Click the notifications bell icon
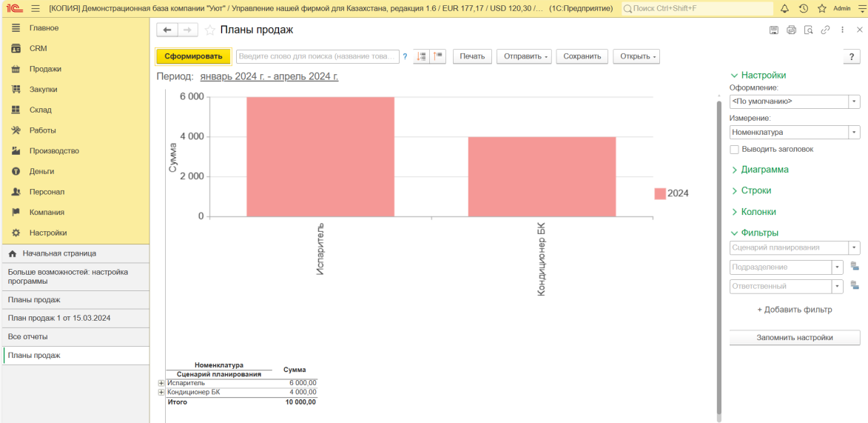868x423 pixels. tap(784, 8)
